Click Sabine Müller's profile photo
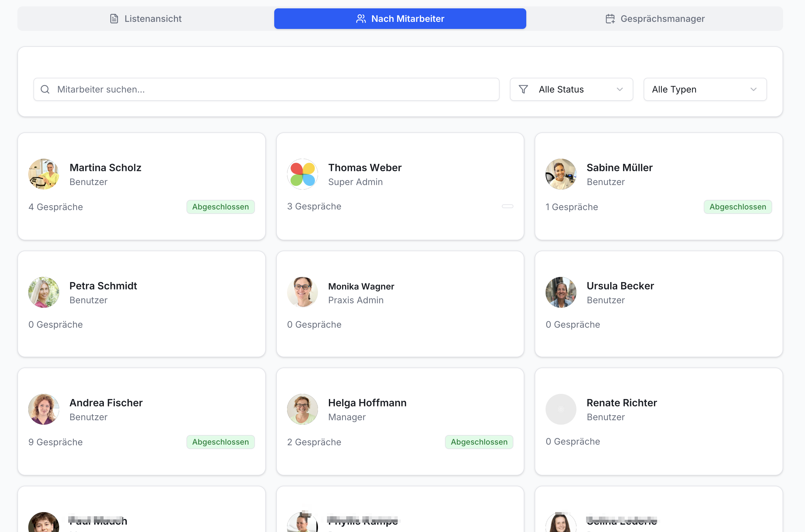This screenshot has width=805, height=532. 561,174
